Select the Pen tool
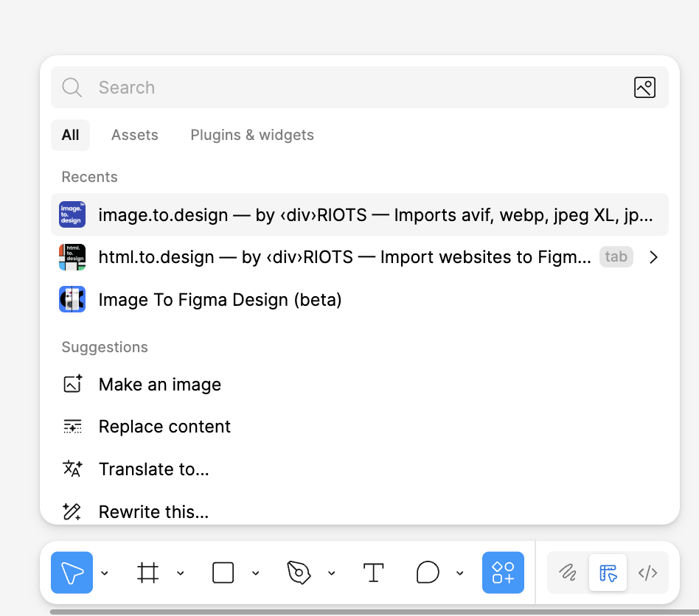This screenshot has width=699, height=616. (x=299, y=573)
